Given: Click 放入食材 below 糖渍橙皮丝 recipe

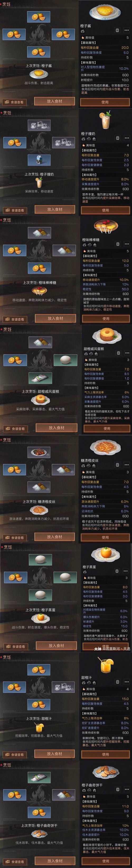Looking at the screenshot, I should tap(55, 536).
